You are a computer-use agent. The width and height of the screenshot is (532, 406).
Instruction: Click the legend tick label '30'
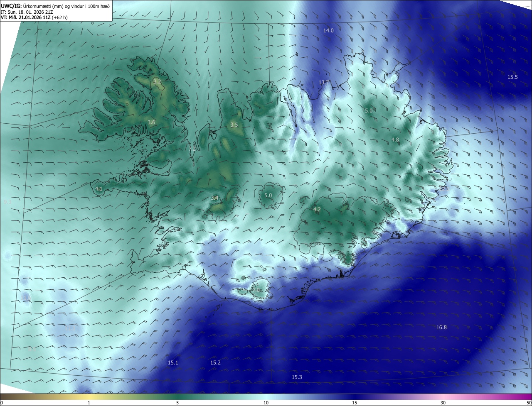tap(443, 403)
